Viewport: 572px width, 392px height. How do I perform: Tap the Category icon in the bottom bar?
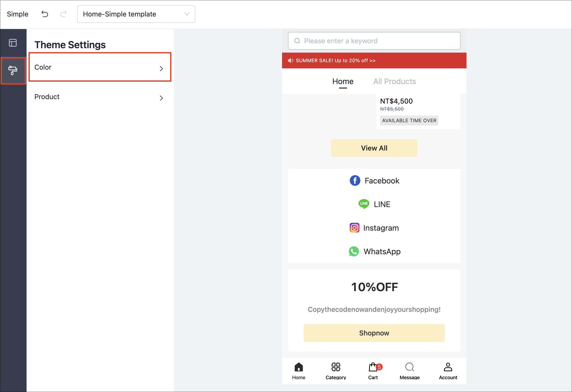coord(336,367)
